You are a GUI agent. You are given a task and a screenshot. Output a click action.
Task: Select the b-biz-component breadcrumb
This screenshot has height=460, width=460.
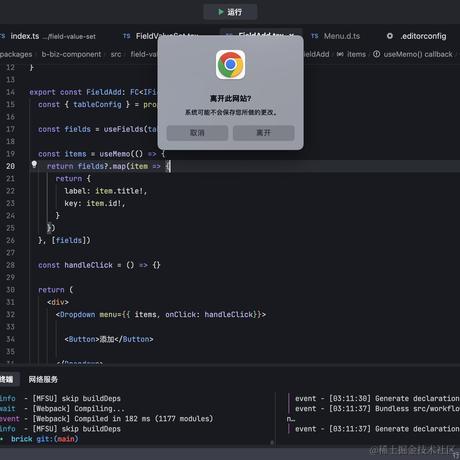coord(71,54)
